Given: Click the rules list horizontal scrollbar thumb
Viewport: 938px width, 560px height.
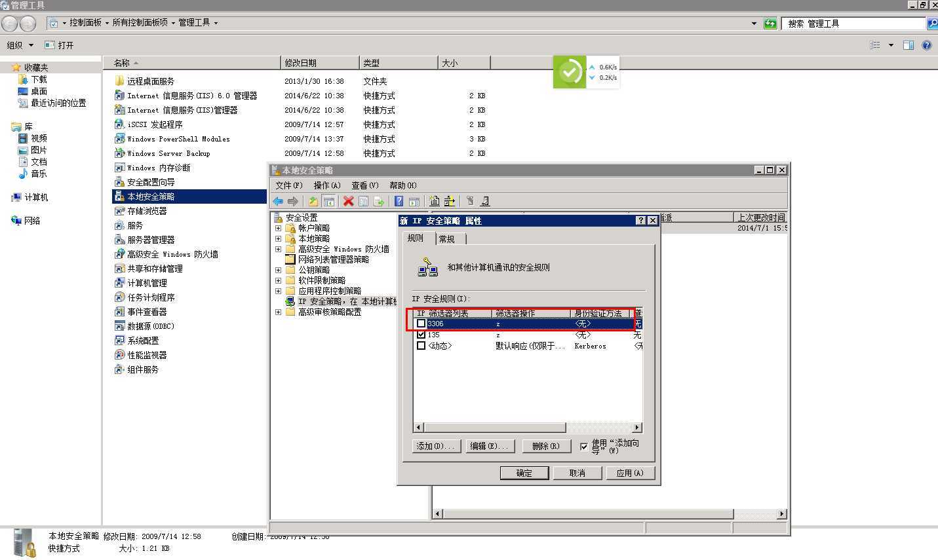Looking at the screenshot, I should 495,428.
